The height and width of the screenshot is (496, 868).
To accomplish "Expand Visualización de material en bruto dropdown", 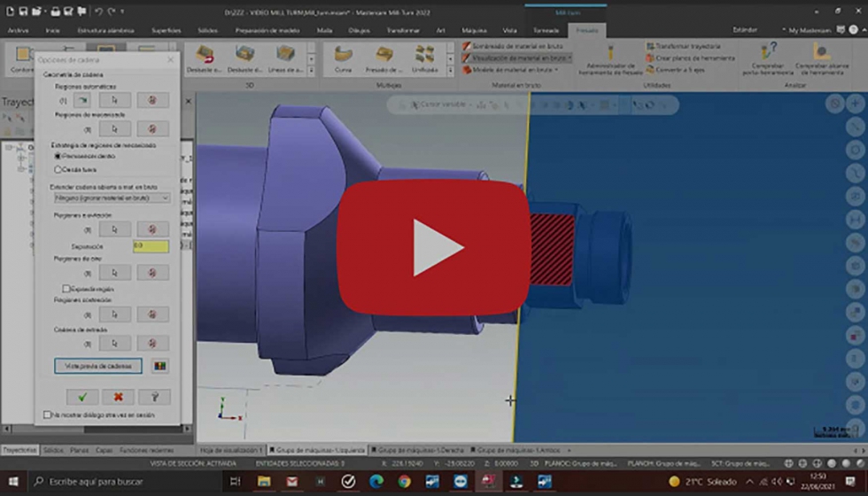I will tap(570, 58).
